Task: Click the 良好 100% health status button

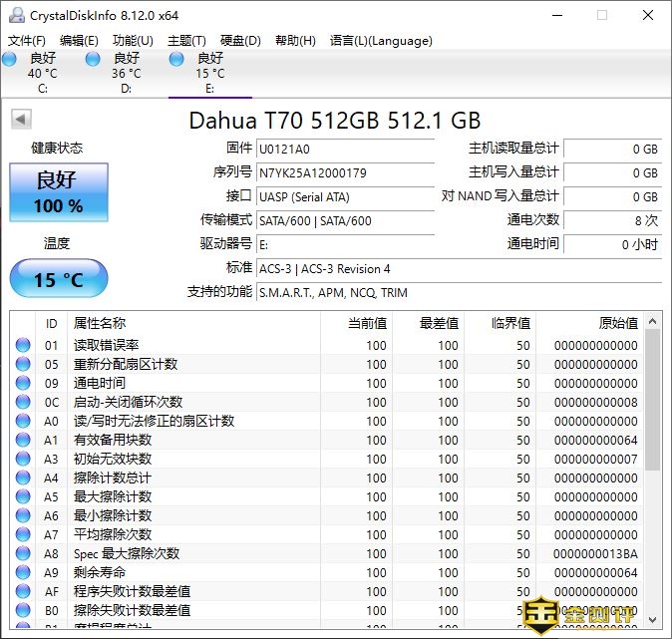Action: click(58, 192)
